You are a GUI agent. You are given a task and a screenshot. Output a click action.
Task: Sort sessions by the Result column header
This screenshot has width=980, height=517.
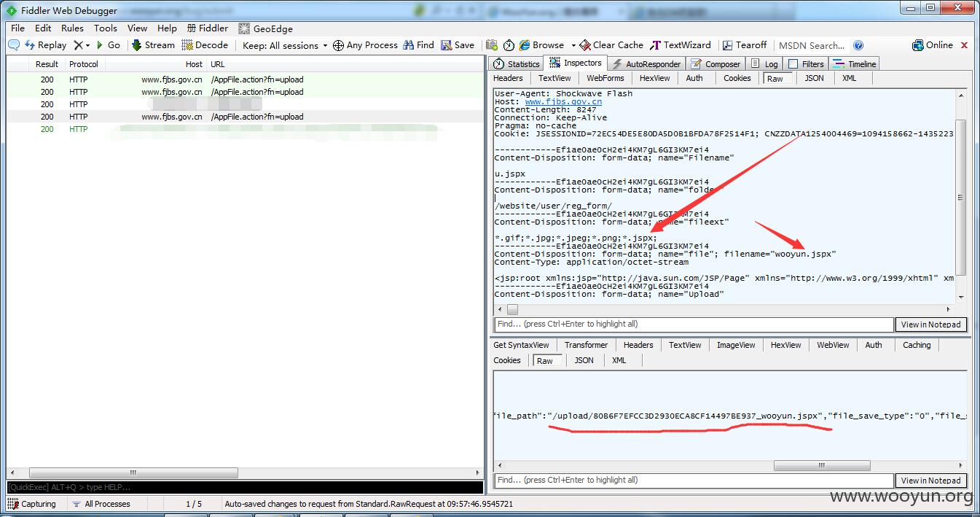pos(47,64)
